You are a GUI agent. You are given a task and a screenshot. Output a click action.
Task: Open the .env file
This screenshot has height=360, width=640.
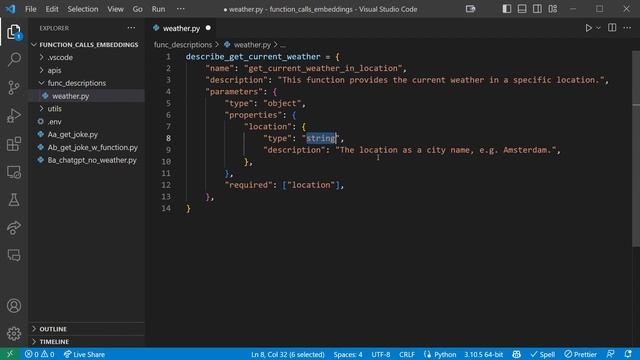pos(86,121)
